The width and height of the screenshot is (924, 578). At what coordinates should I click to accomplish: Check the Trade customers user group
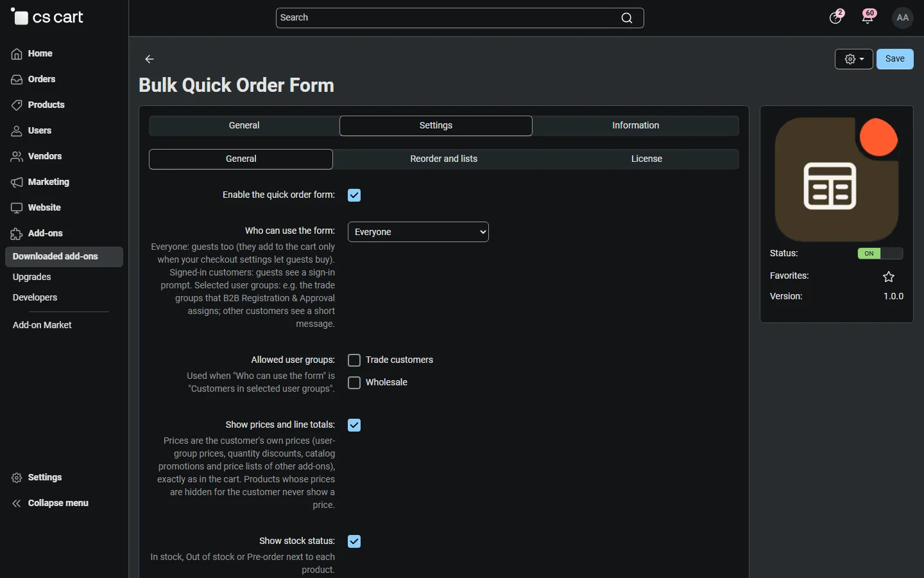[354, 360]
